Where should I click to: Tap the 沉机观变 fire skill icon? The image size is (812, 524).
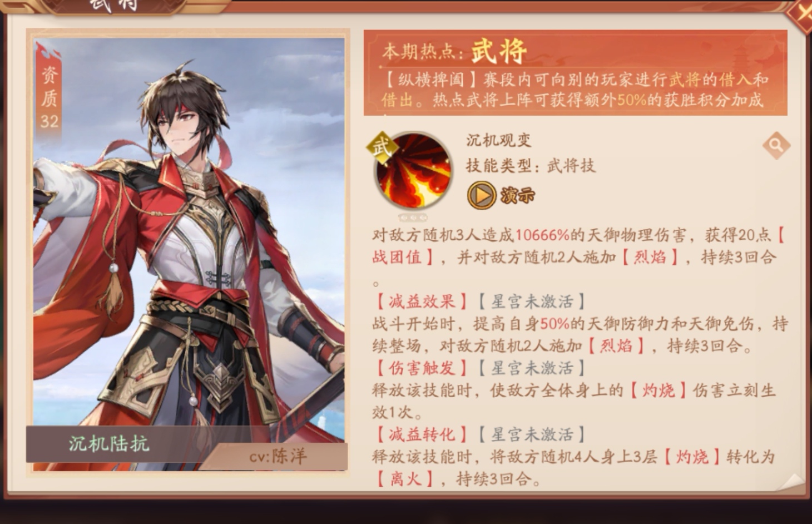pos(413,171)
